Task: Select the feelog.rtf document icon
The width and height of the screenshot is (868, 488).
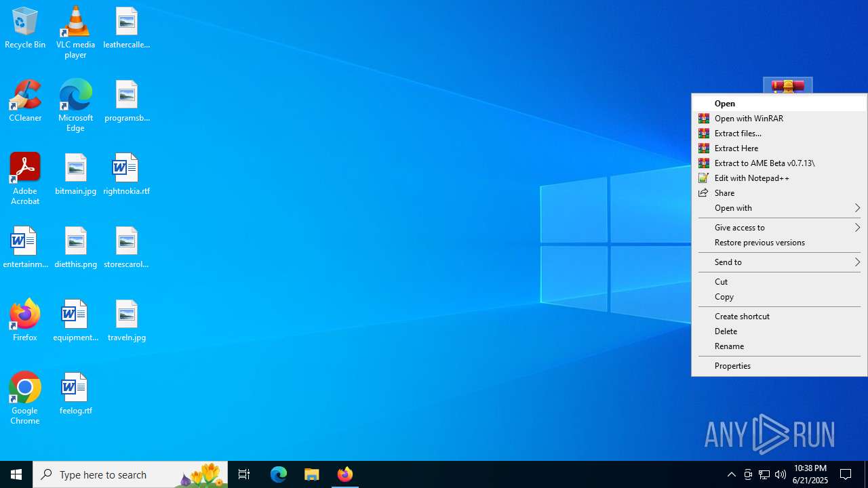Action: pyautogui.click(x=75, y=394)
